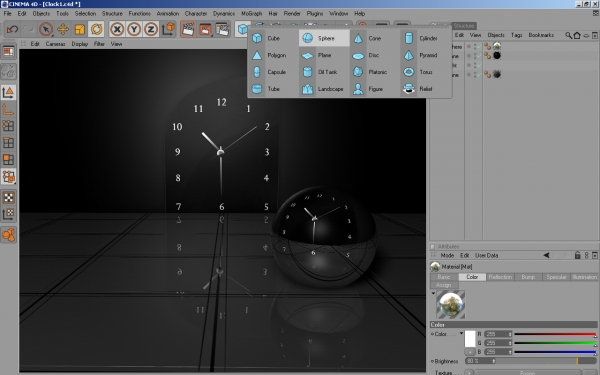Add a Relief primitive

[425, 89]
